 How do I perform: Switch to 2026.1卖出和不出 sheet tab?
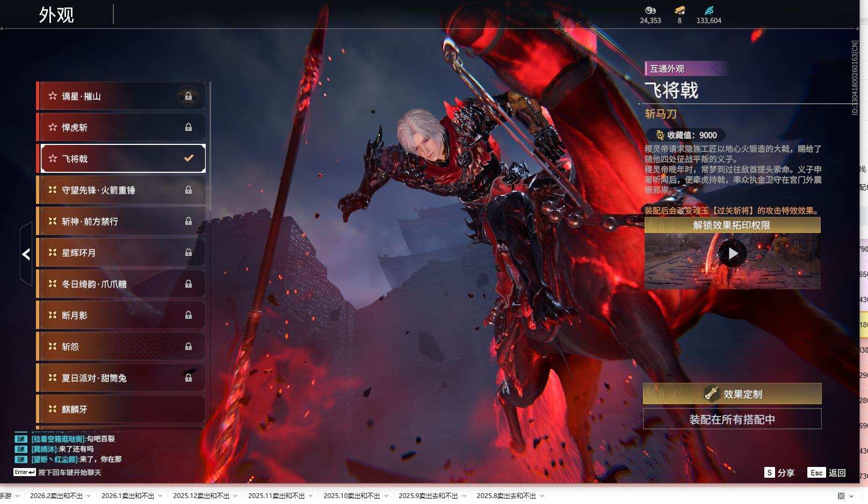click(x=128, y=496)
